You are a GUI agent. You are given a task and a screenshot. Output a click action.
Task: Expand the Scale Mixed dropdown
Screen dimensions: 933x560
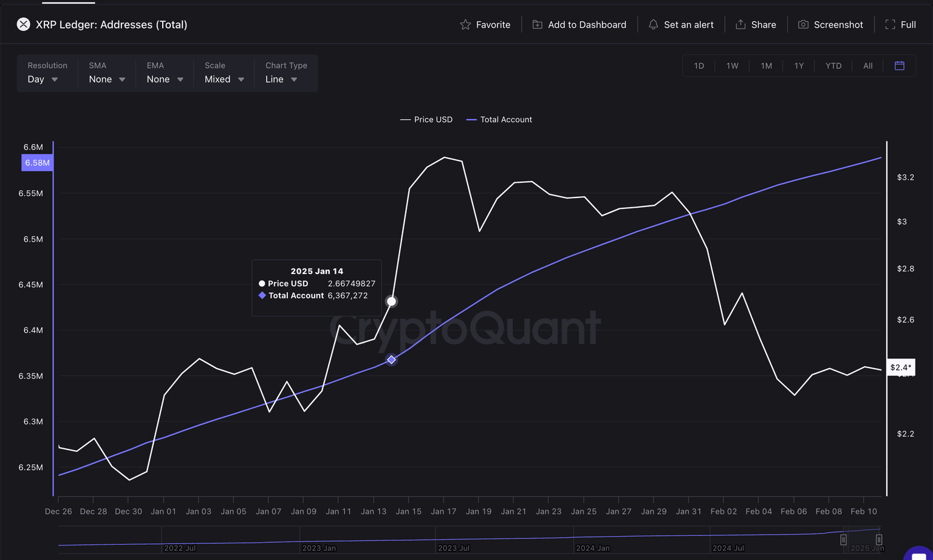(x=224, y=80)
